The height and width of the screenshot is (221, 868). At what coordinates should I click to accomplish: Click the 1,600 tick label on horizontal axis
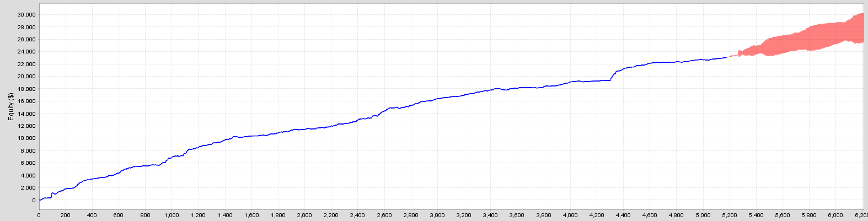[251, 215]
